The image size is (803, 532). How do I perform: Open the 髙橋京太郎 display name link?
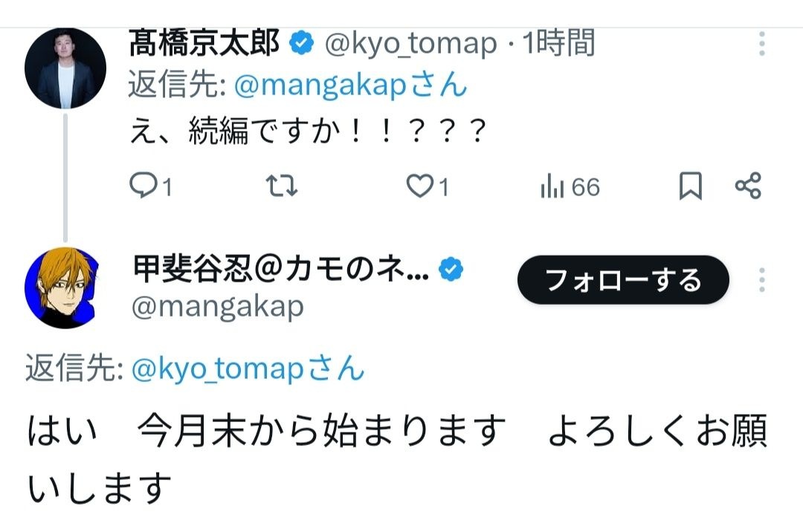(x=204, y=44)
